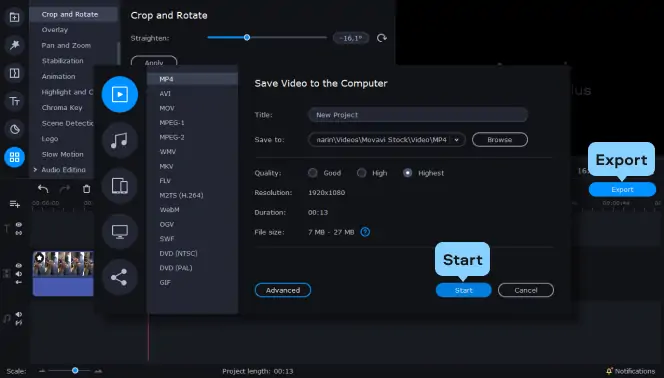This screenshot has height=378, width=664.
Task: Click the blue Export button
Action: coord(622,190)
